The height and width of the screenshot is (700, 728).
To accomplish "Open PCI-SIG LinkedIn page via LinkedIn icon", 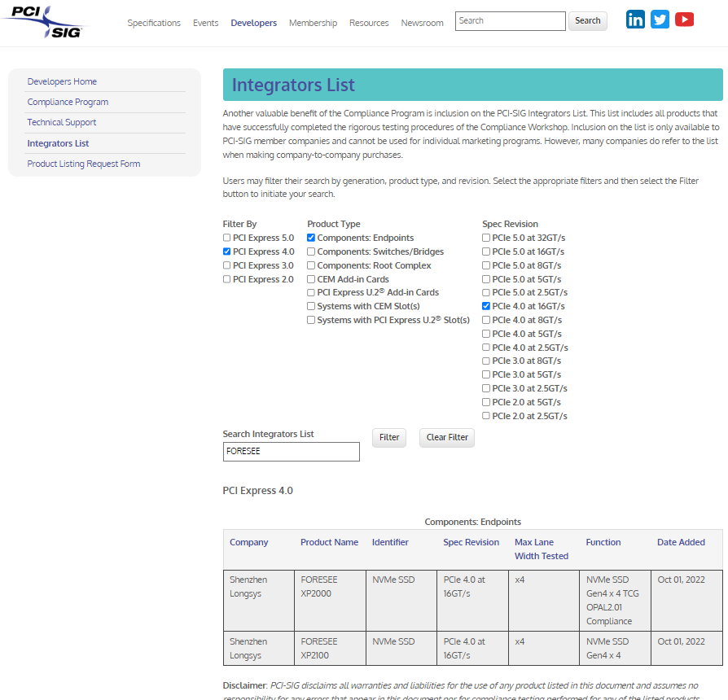I will [635, 19].
